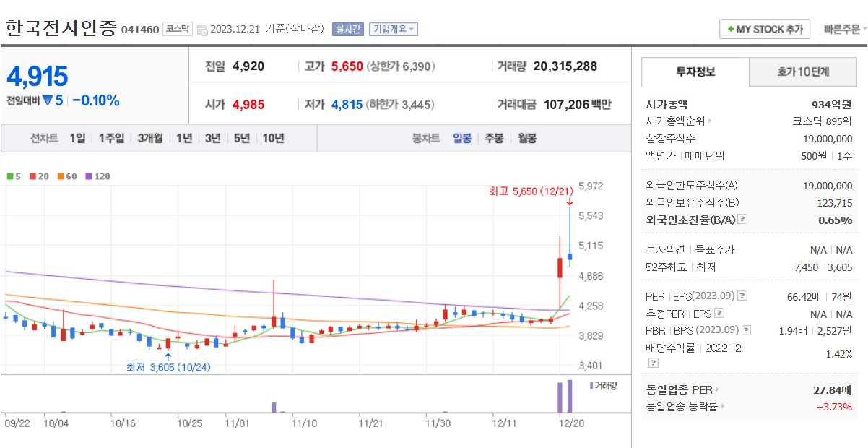The image size is (868, 448).
Task: Click the 5,972 price axis label
Action: point(592,186)
